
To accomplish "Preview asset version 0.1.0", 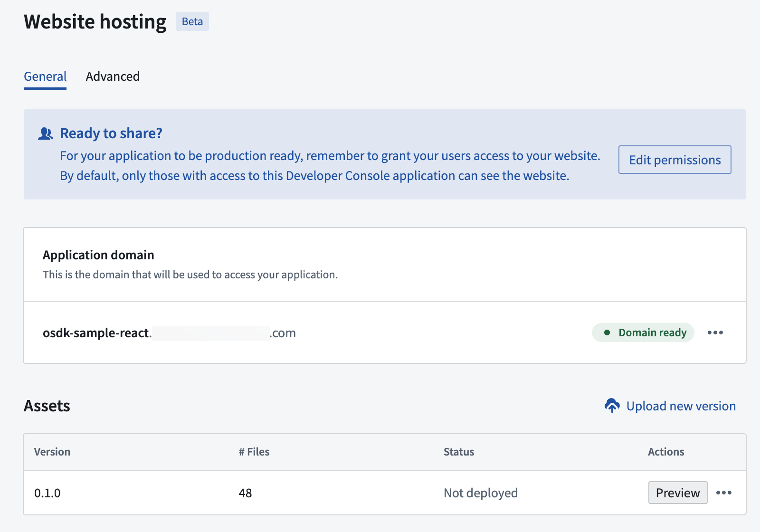I will pos(677,493).
